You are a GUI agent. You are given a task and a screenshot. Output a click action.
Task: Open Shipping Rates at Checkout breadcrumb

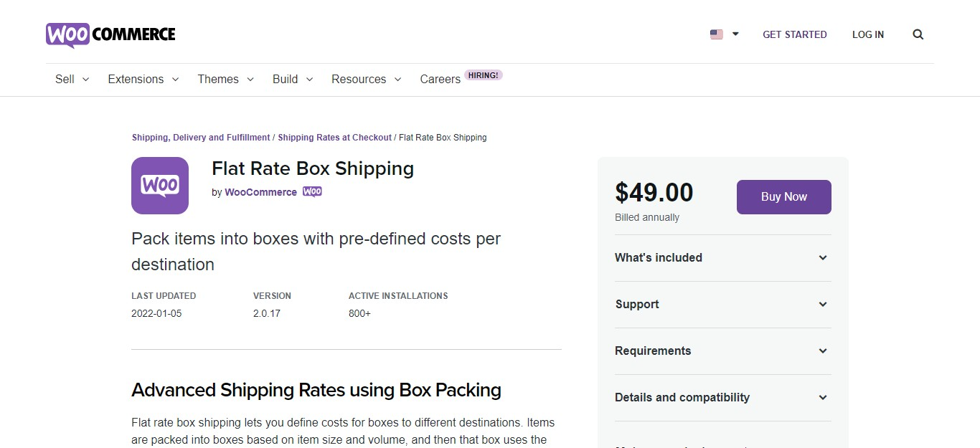(335, 138)
